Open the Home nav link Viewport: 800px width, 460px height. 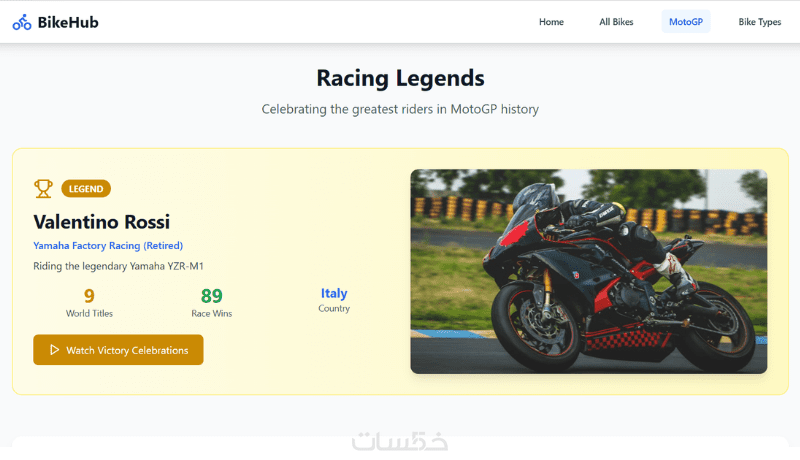coord(551,22)
